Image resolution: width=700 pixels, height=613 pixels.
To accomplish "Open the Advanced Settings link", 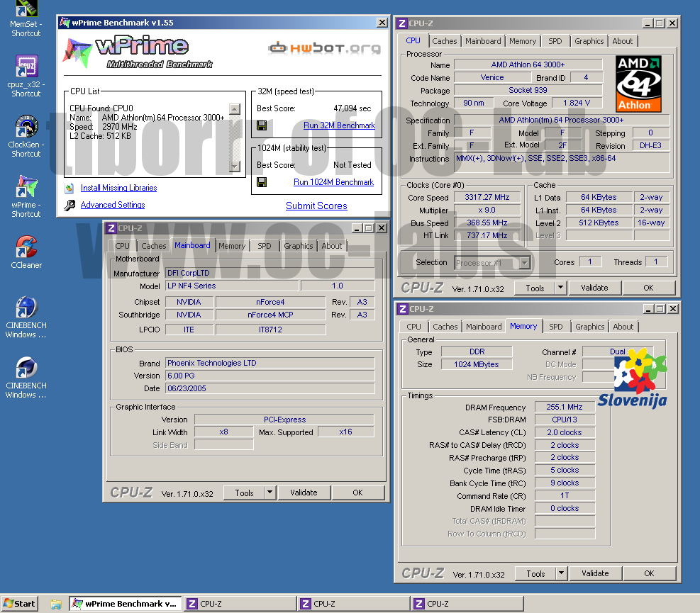I will [113, 205].
